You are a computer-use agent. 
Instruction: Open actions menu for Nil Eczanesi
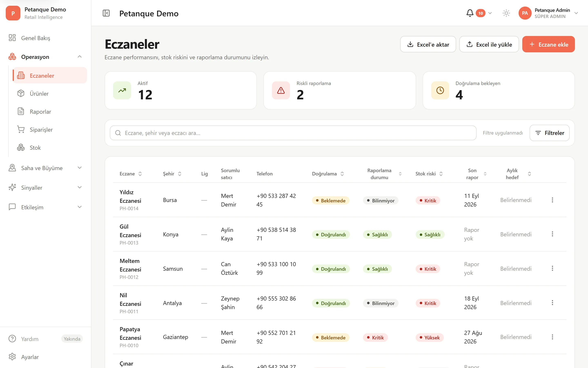[x=552, y=303]
